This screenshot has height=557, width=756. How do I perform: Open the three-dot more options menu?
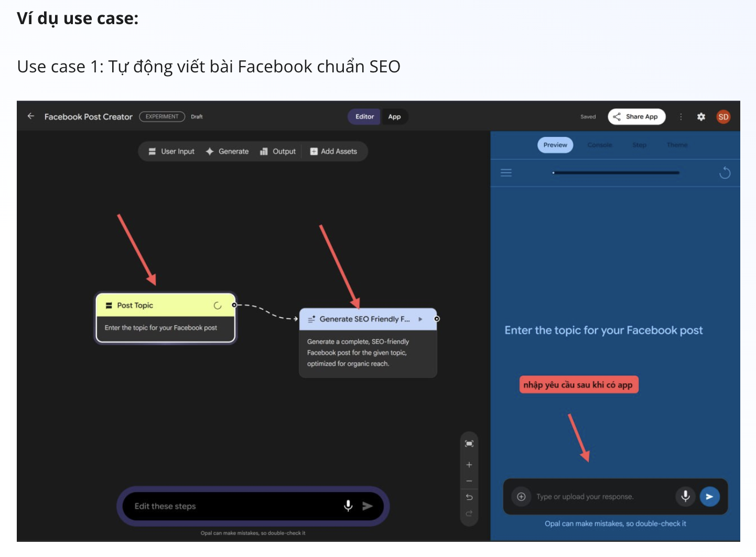(x=681, y=117)
